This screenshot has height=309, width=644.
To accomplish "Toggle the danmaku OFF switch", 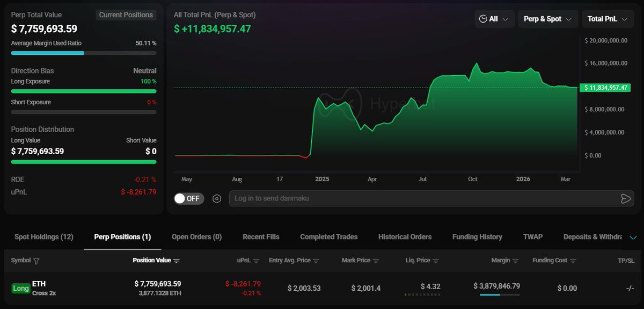I will coord(187,198).
